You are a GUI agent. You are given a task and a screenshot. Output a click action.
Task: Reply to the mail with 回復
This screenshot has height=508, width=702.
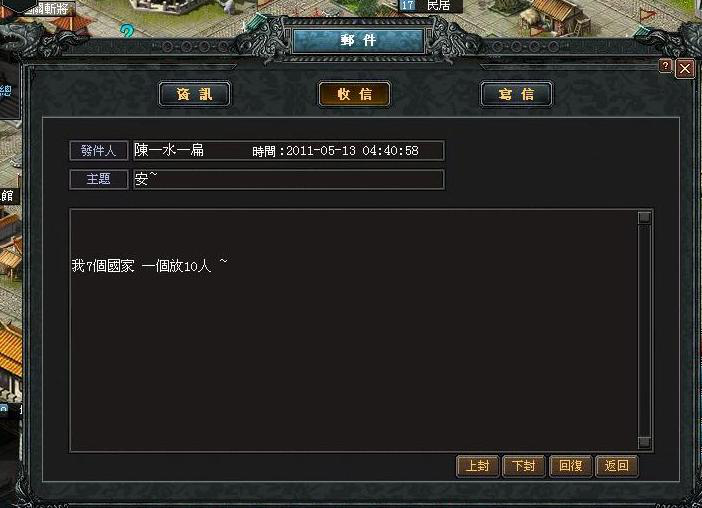tap(570, 466)
